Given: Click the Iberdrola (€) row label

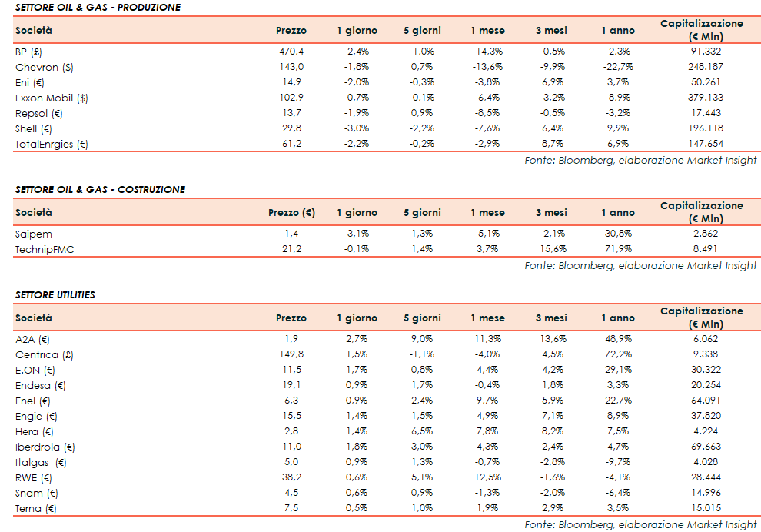Looking at the screenshot, I should pyautogui.click(x=45, y=447).
